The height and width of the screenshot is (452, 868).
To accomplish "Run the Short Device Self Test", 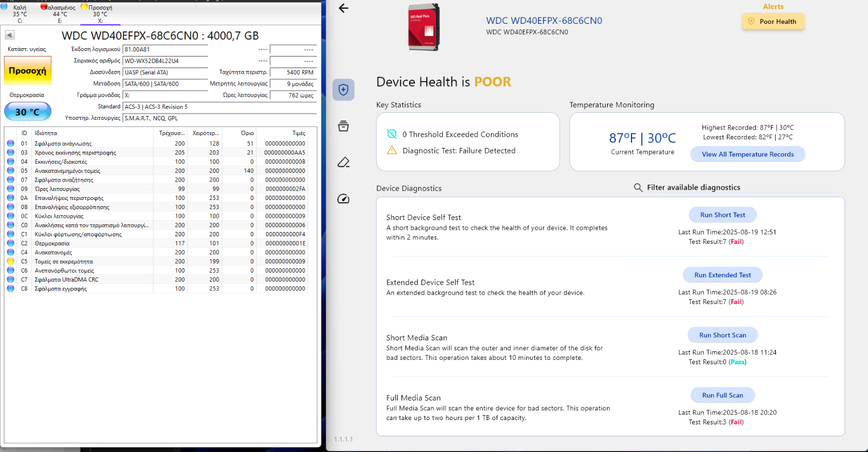I will tap(723, 215).
